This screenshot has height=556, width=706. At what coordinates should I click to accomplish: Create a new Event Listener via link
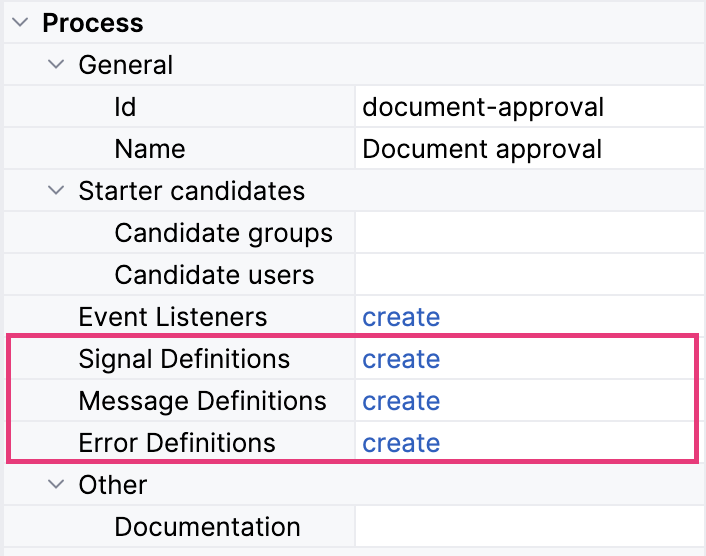tap(401, 317)
